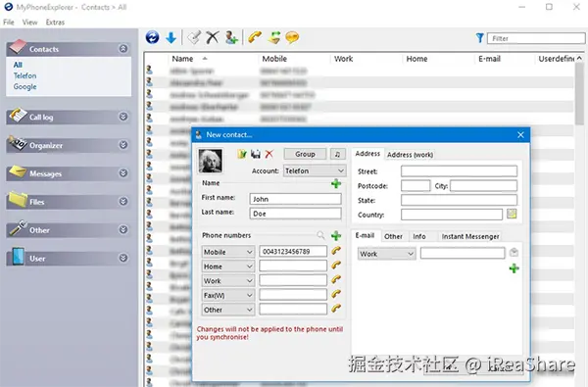Click the call icon beside Home number

336,266
